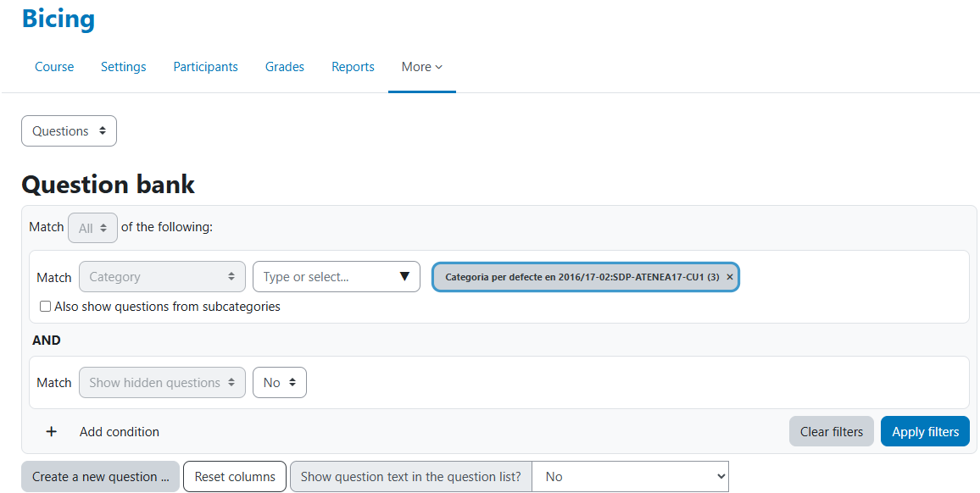Viewport: 980px width, 493px height.
Task: Expand the More navigation menu
Action: [421, 67]
